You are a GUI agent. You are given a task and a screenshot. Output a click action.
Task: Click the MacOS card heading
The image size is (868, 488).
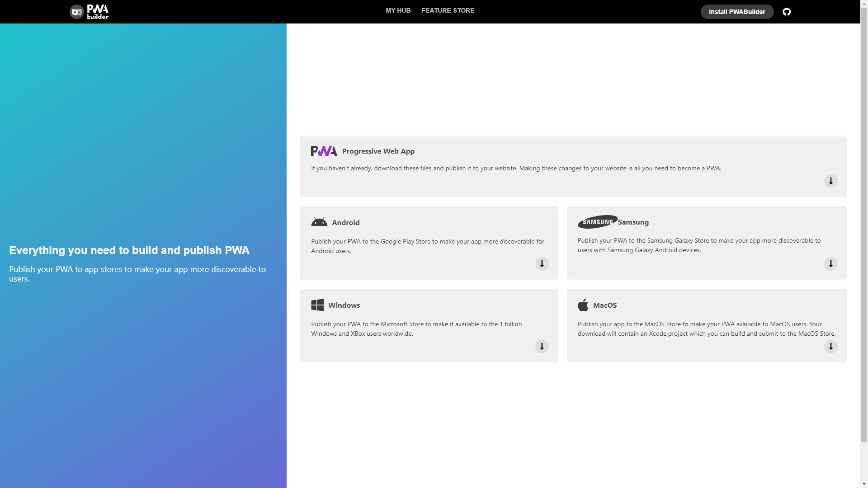click(x=604, y=305)
